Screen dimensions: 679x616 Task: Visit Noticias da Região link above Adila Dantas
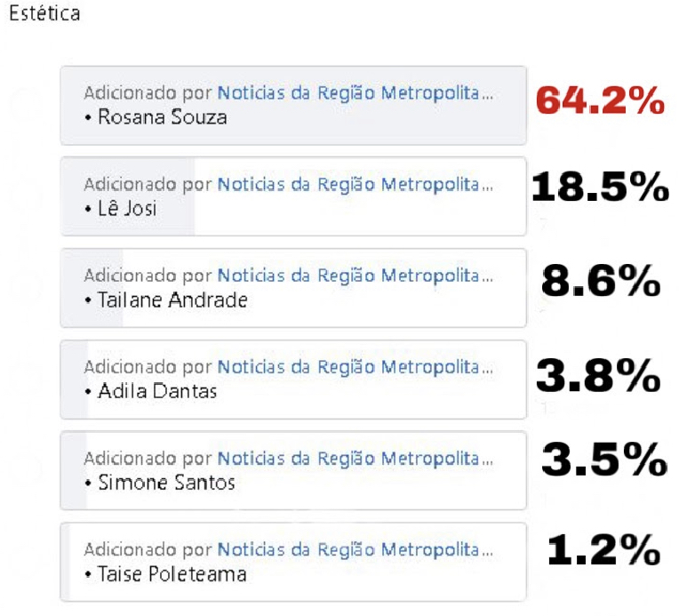[355, 366]
